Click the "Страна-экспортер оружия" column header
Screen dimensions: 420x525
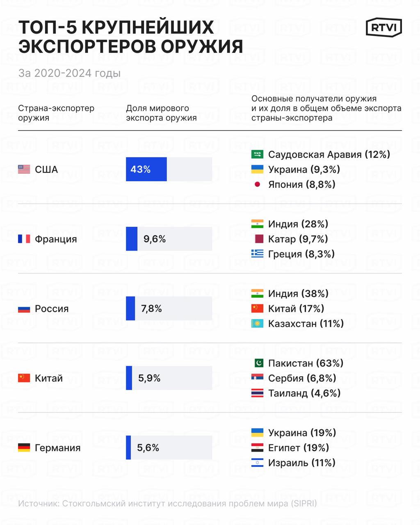[56, 113]
